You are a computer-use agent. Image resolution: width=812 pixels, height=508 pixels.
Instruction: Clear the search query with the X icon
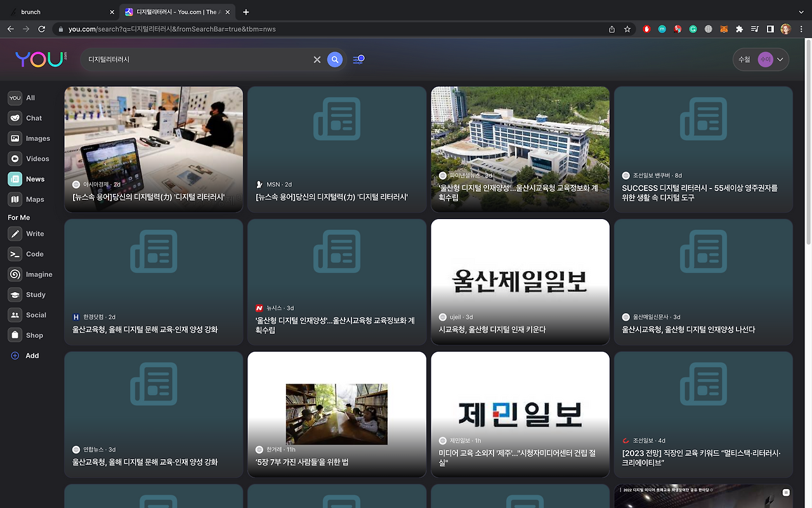[317, 60]
